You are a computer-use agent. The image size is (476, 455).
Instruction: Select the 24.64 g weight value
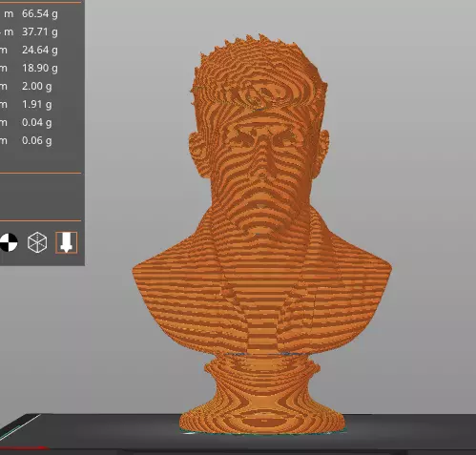click(x=40, y=51)
